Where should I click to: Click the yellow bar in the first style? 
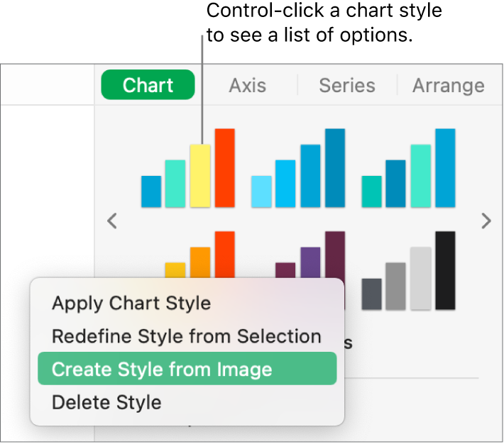point(200,176)
